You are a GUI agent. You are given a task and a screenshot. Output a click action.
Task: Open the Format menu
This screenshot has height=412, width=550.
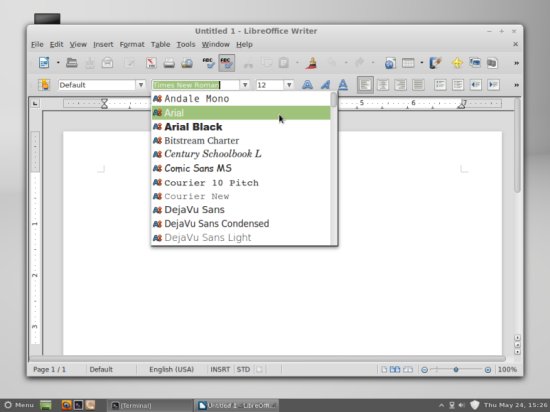132,45
